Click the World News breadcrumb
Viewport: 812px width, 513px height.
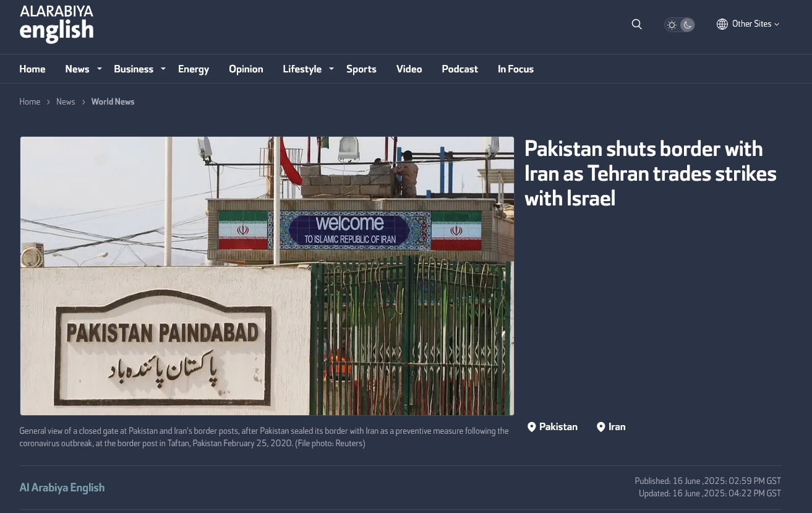point(113,101)
